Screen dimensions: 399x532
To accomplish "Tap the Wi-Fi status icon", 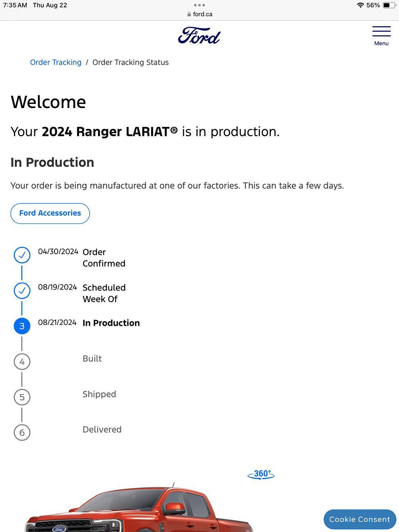I will tap(360, 5).
